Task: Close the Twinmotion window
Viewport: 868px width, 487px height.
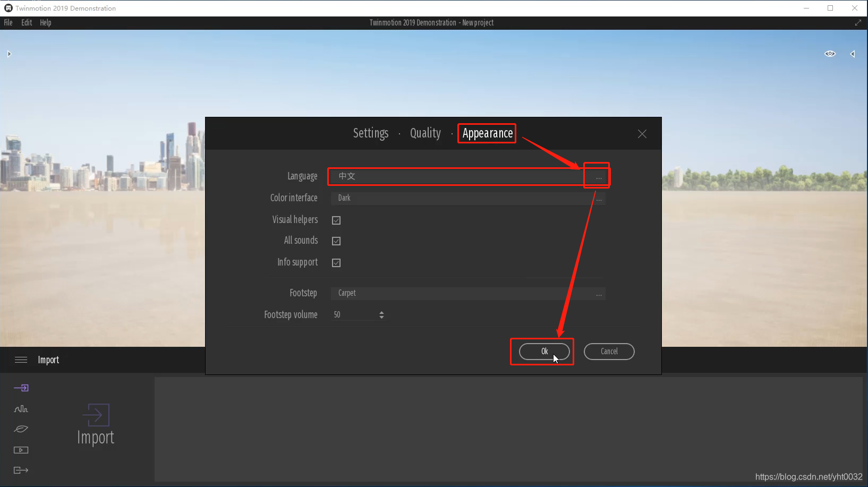Action: click(x=855, y=8)
